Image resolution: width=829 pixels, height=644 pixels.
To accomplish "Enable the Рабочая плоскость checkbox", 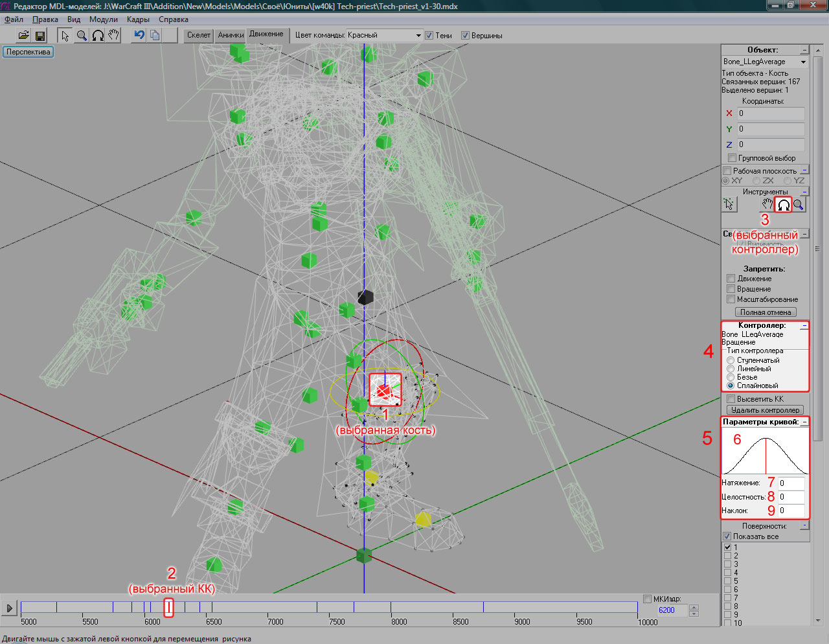I will click(727, 171).
